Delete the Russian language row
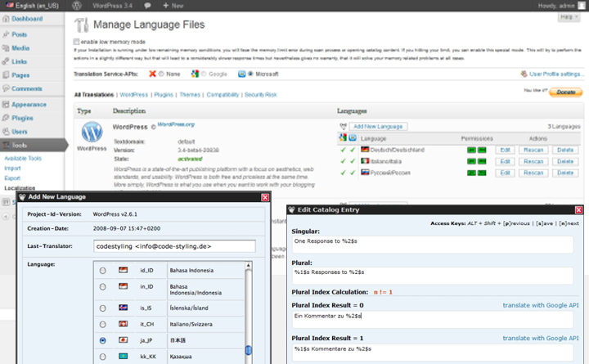 click(x=565, y=173)
